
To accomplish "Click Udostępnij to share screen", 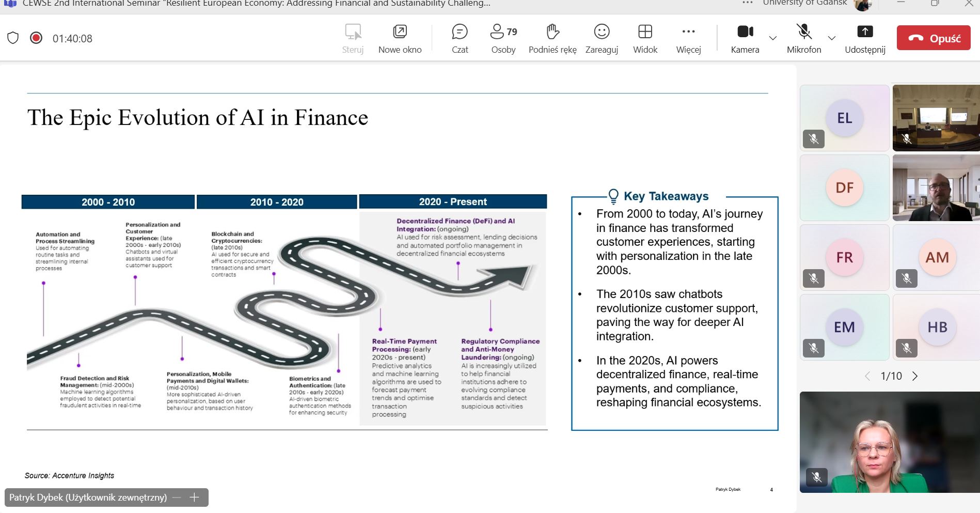I will point(865,39).
